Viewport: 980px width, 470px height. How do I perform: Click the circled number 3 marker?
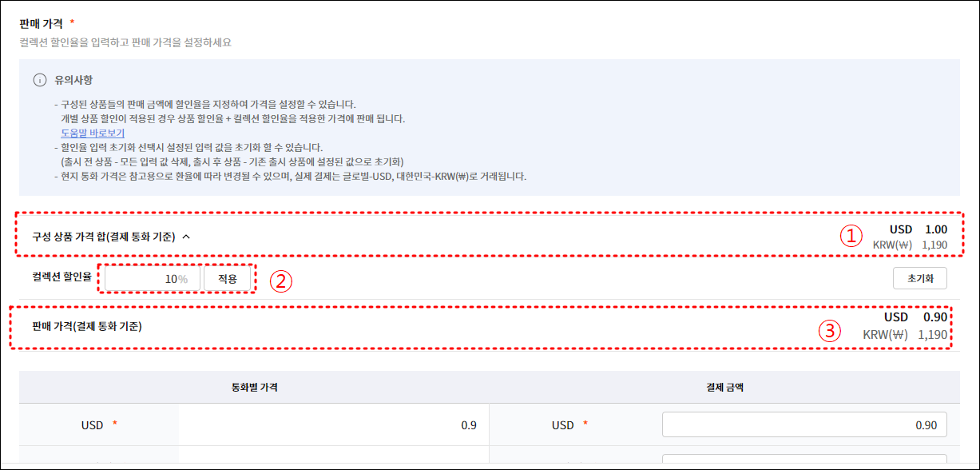[x=830, y=333]
